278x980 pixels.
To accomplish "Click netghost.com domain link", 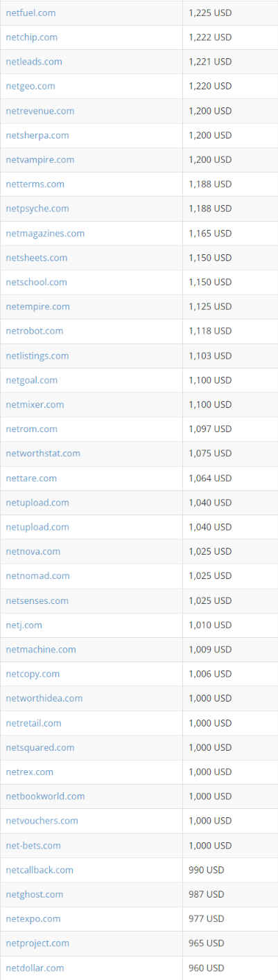I will tap(35, 894).
